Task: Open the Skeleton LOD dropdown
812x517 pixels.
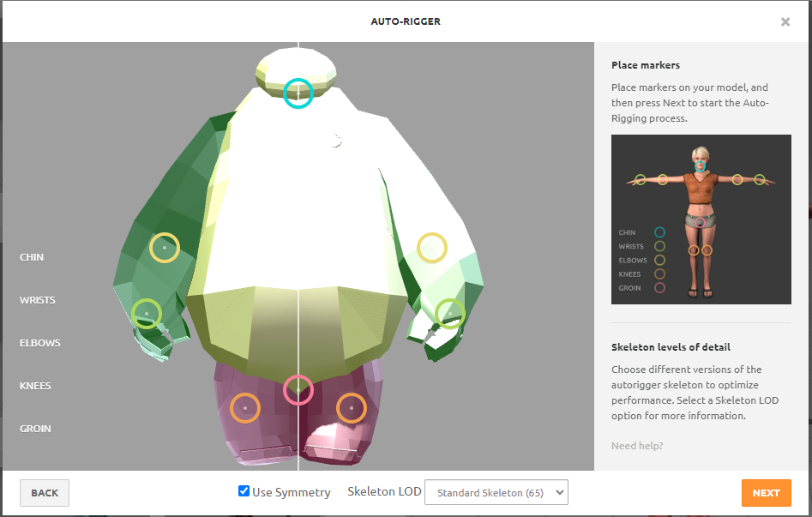Action: click(x=496, y=492)
